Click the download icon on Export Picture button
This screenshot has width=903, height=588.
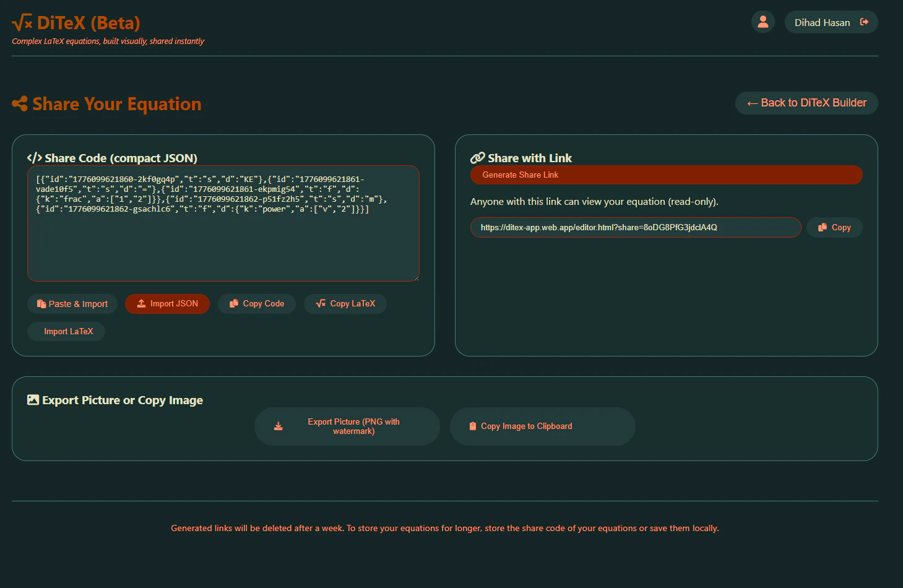(278, 426)
